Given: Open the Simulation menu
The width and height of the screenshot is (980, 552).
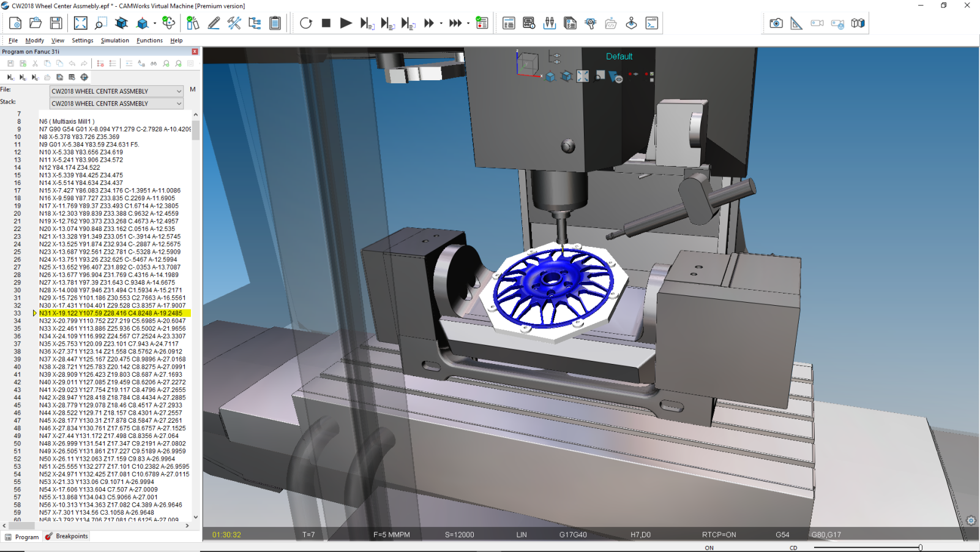Looking at the screenshot, I should (114, 40).
